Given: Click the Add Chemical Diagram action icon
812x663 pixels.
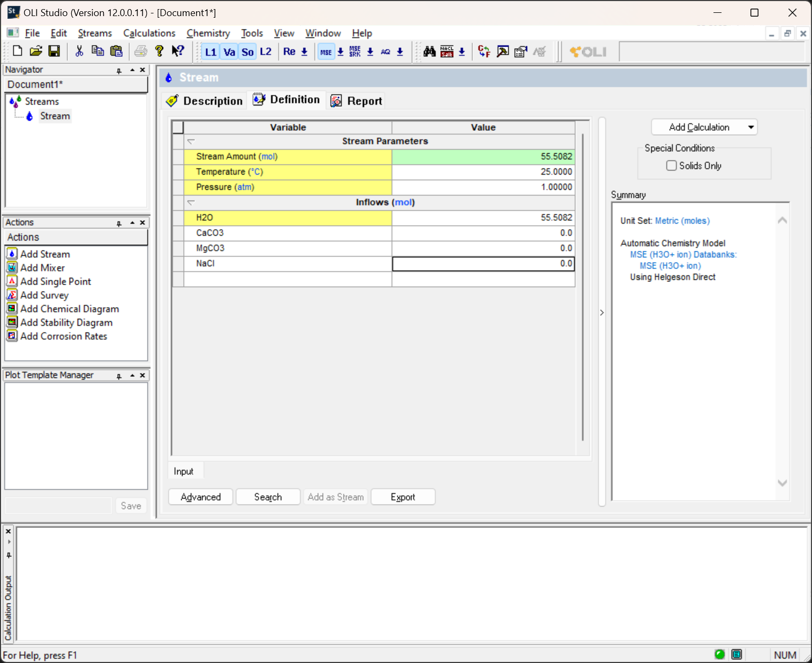Looking at the screenshot, I should click(x=12, y=308).
